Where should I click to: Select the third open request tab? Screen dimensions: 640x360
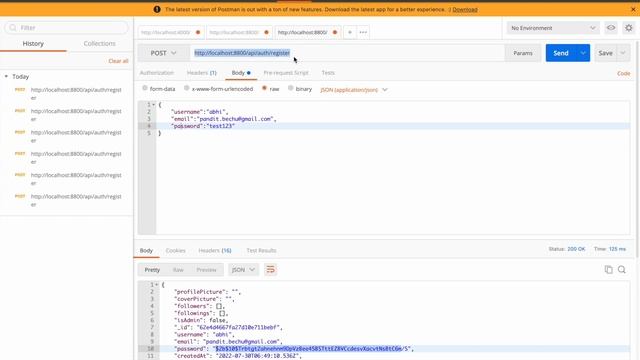click(x=307, y=32)
